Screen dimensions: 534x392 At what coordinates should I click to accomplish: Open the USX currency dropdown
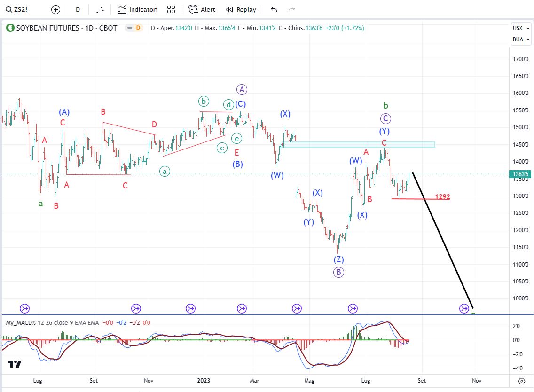tap(521, 28)
